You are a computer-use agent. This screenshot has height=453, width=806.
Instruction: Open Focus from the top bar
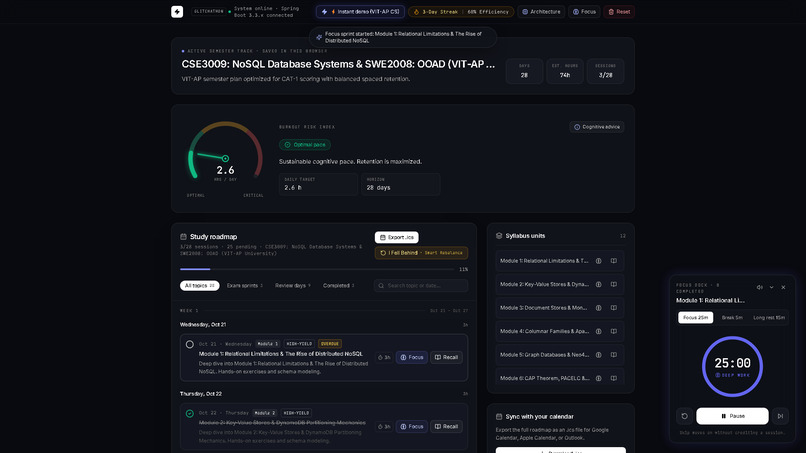coord(584,11)
